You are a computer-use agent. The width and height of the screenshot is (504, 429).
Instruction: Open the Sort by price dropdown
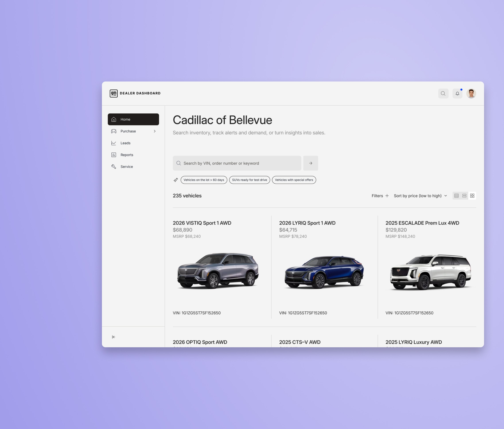coord(420,196)
